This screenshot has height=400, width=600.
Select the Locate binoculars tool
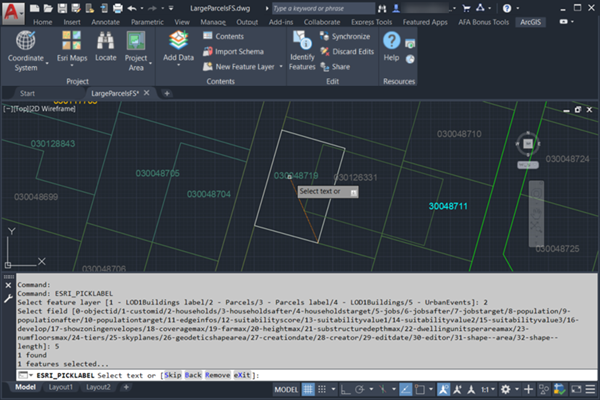[105, 43]
